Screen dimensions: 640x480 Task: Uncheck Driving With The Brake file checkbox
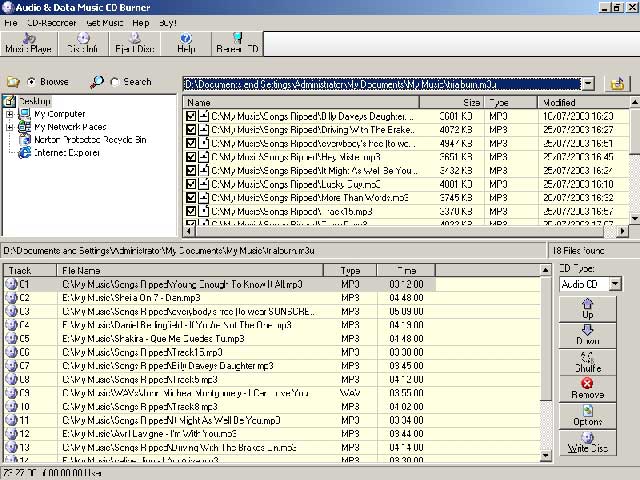tap(191, 130)
